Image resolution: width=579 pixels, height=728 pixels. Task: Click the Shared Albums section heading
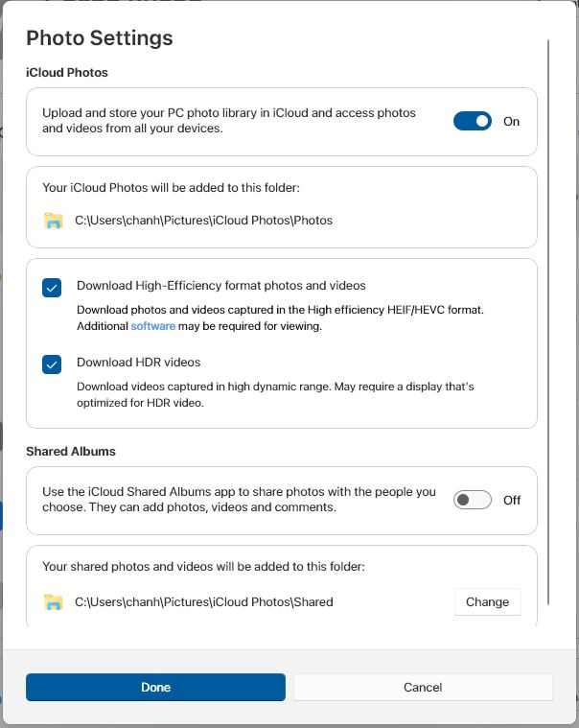pos(71,452)
